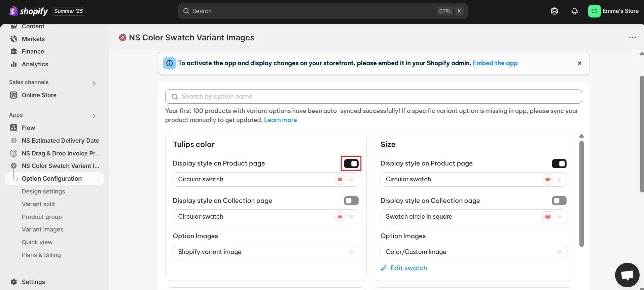Screen dimensions: 644x290
Task: Click Tulips color Product page swatch preview icon
Action: (340, 180)
